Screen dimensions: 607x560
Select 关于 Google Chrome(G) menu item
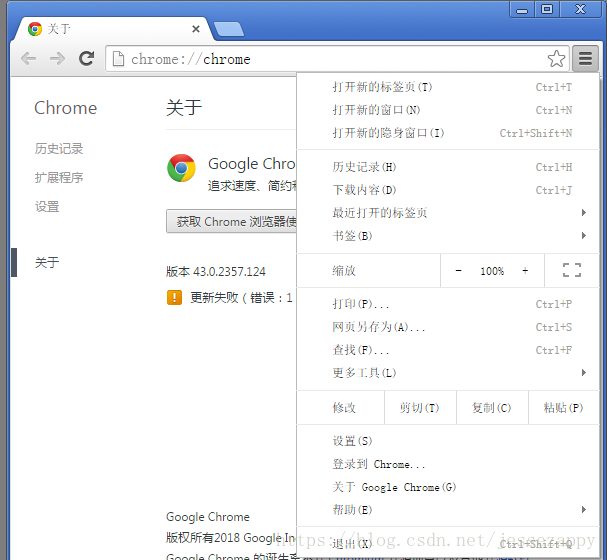(x=448, y=487)
